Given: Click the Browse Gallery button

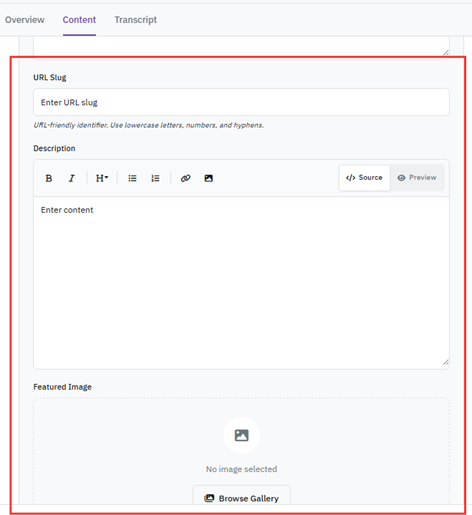Looking at the screenshot, I should [242, 498].
